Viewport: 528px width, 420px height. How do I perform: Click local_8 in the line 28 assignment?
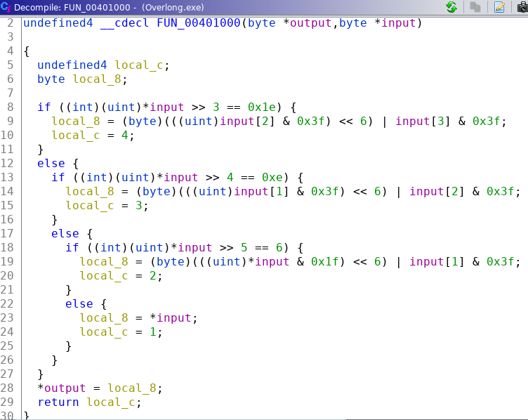(x=132, y=388)
